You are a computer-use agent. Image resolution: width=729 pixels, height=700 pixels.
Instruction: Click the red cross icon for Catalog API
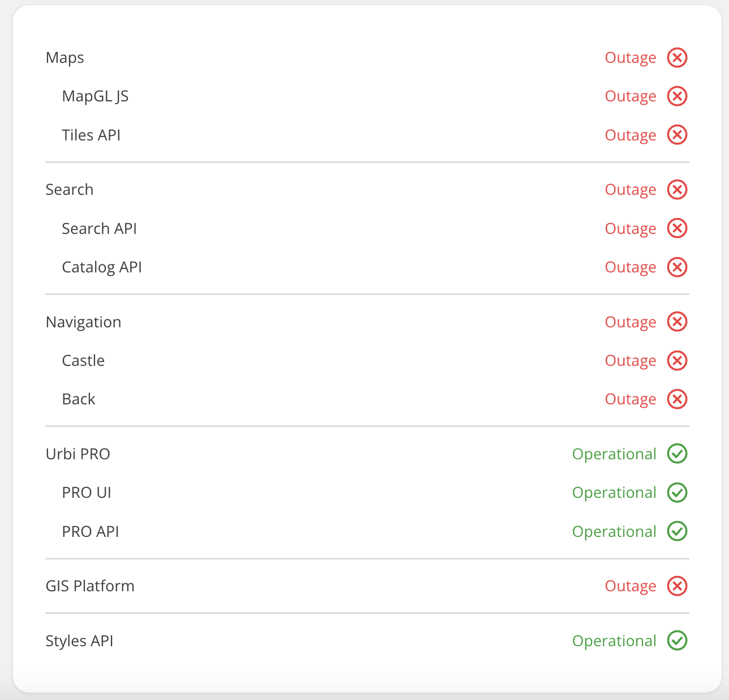(677, 267)
